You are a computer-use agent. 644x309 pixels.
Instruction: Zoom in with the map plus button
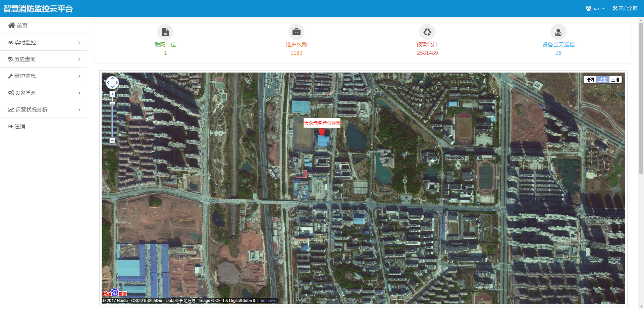pyautogui.click(x=112, y=94)
